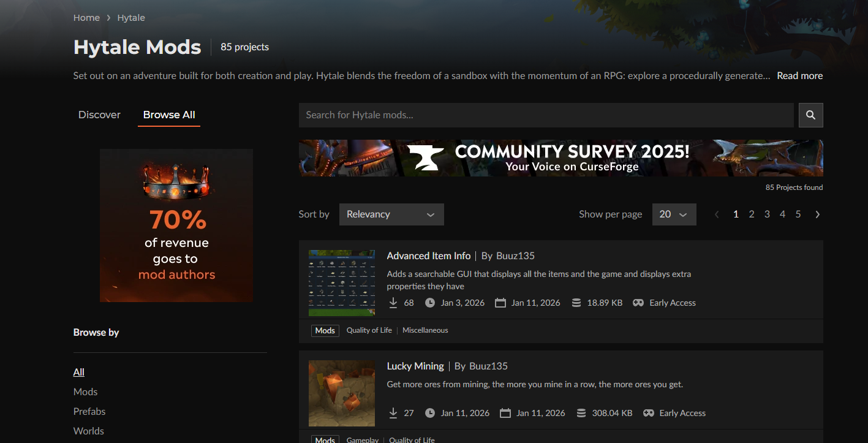
Task: Switch to the Discover tab
Action: pyautogui.click(x=99, y=115)
